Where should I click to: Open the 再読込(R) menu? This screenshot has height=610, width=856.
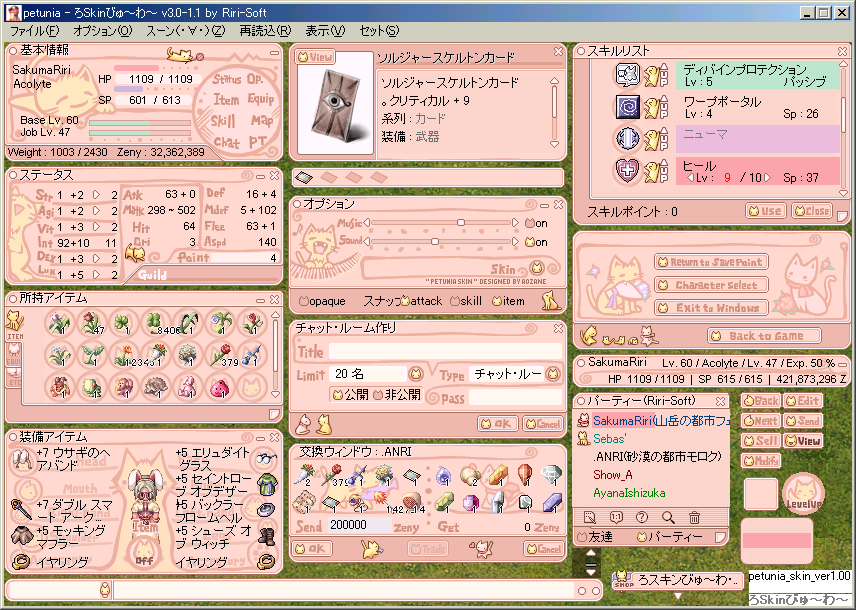(265, 31)
